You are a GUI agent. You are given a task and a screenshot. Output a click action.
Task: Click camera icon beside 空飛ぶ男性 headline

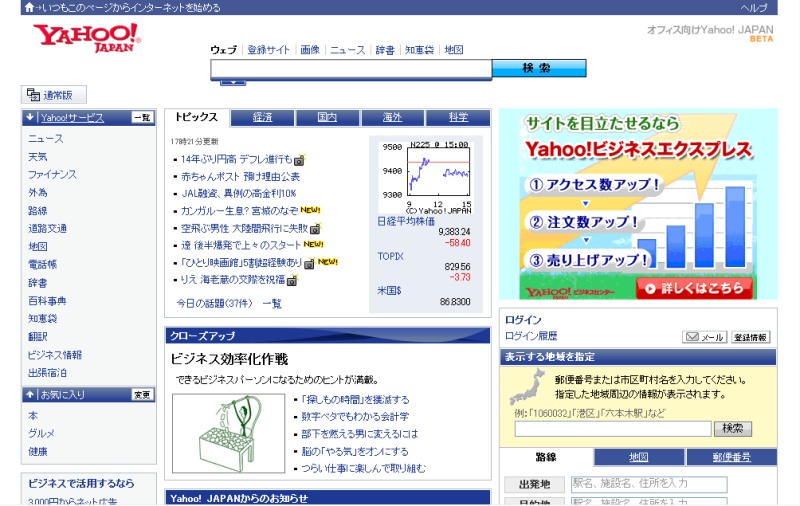(315, 229)
